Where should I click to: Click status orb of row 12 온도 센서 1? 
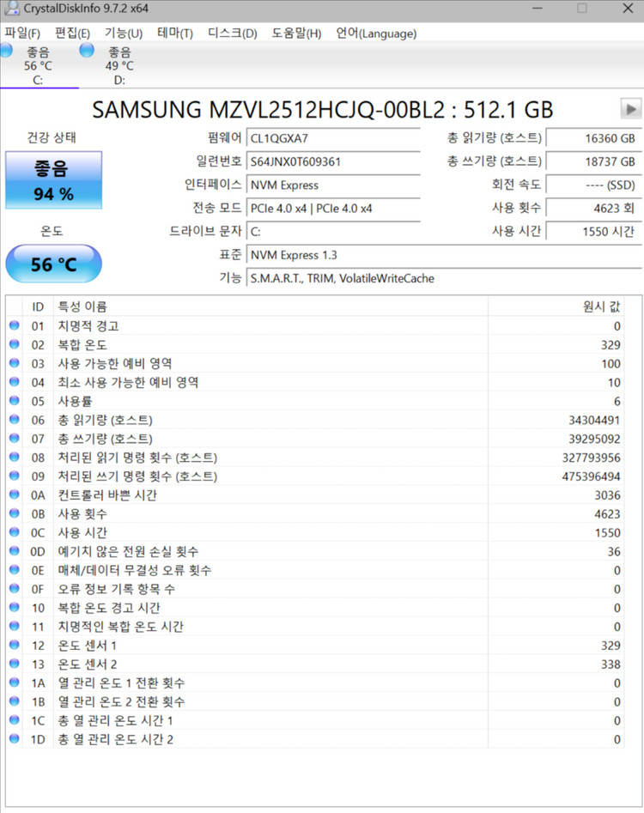click(x=15, y=645)
